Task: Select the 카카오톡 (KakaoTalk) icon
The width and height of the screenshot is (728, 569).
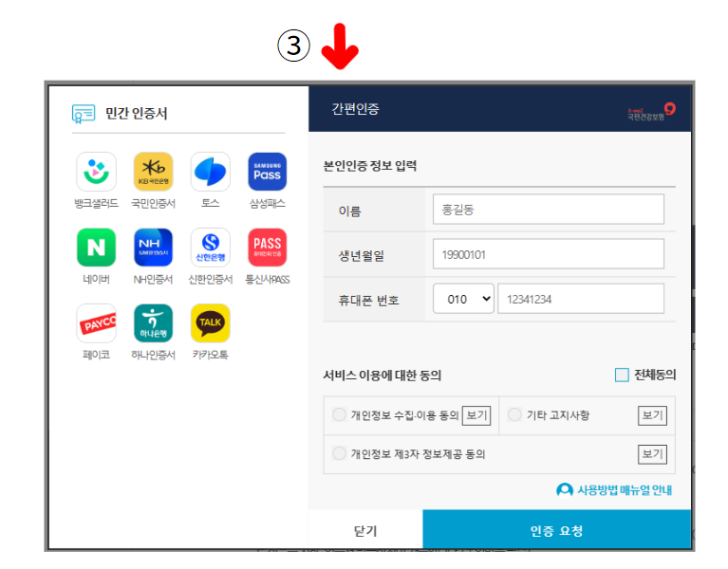Action: [x=211, y=323]
